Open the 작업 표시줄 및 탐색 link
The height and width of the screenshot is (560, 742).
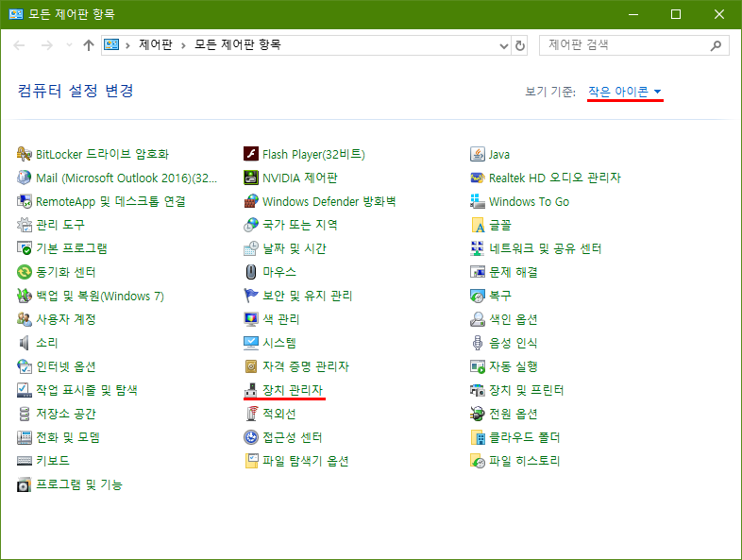click(87, 390)
